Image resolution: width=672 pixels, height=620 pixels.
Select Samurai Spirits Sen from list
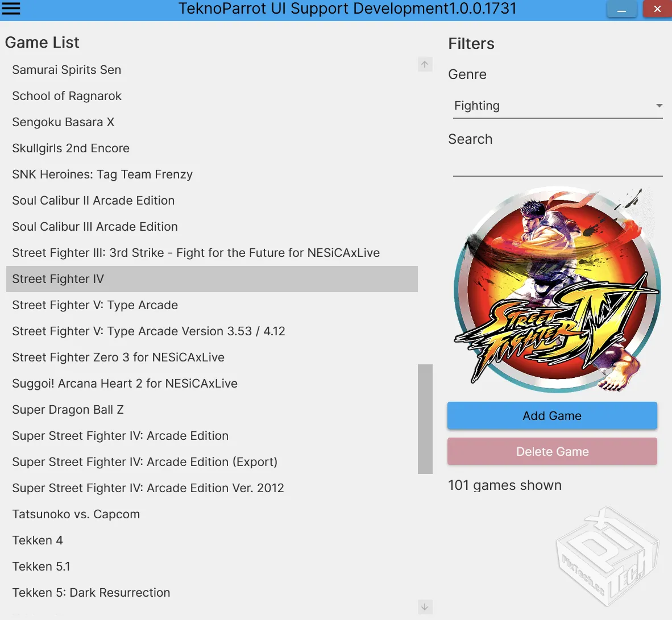pyautogui.click(x=67, y=70)
